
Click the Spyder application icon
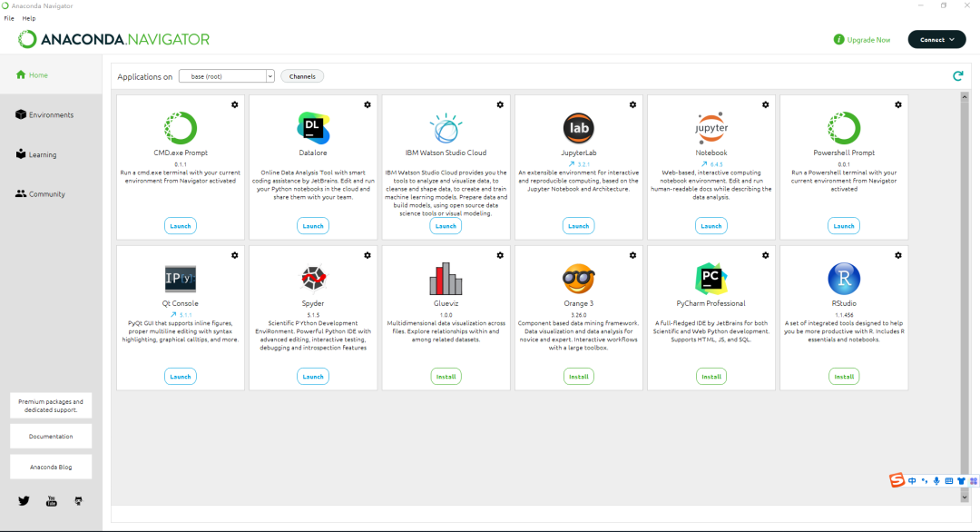pyautogui.click(x=313, y=279)
